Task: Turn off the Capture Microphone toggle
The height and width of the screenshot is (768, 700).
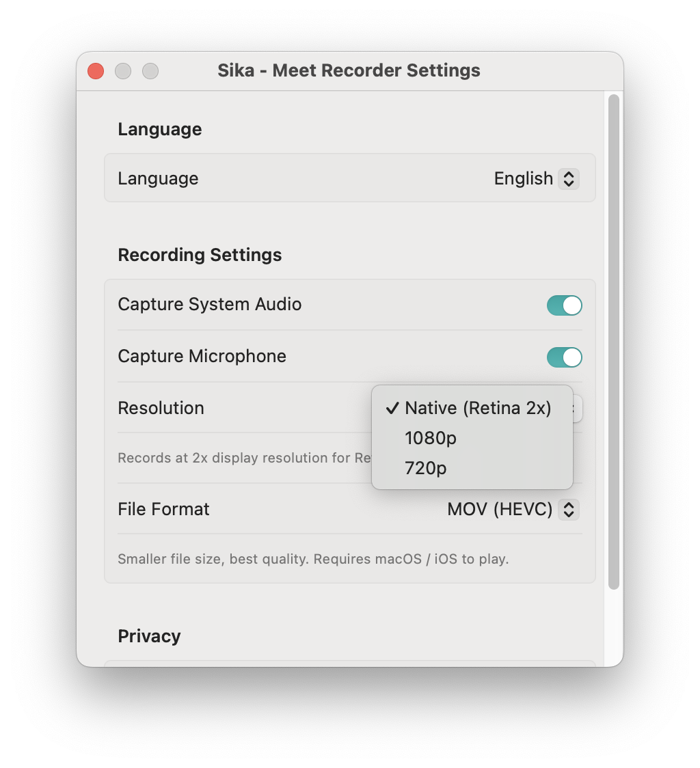Action: pos(564,357)
